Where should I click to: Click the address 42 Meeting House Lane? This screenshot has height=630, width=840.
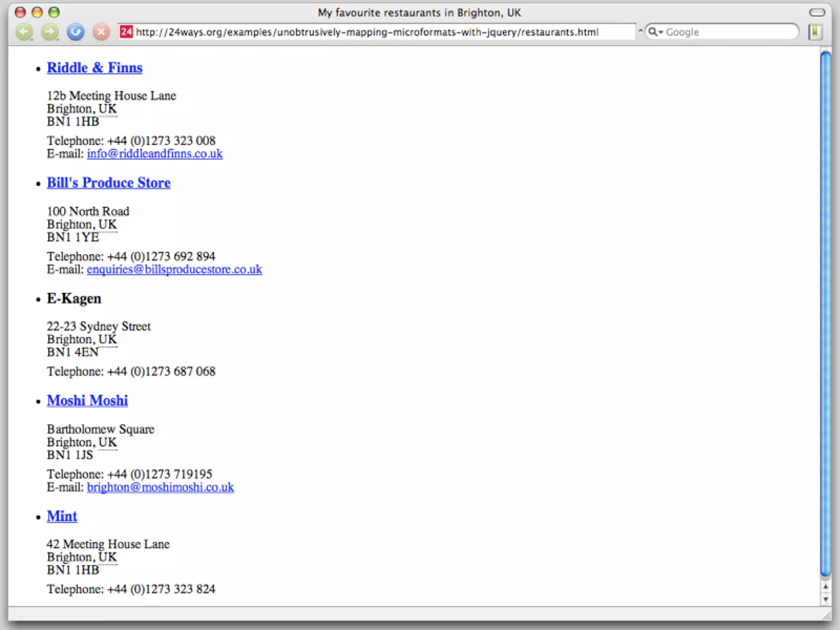(x=108, y=544)
